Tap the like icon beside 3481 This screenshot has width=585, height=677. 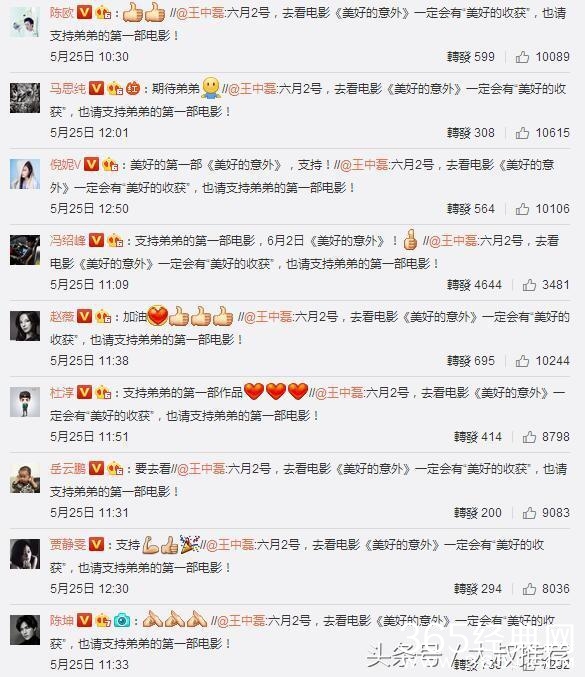(529, 285)
